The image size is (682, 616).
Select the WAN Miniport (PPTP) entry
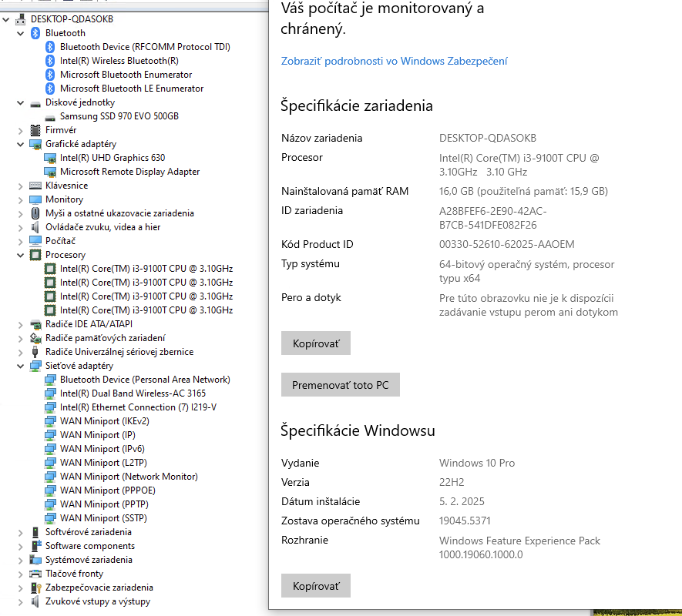pyautogui.click(x=104, y=504)
